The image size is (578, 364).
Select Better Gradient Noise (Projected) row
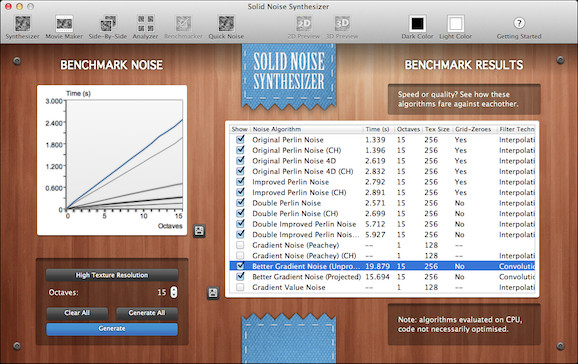[382, 277]
